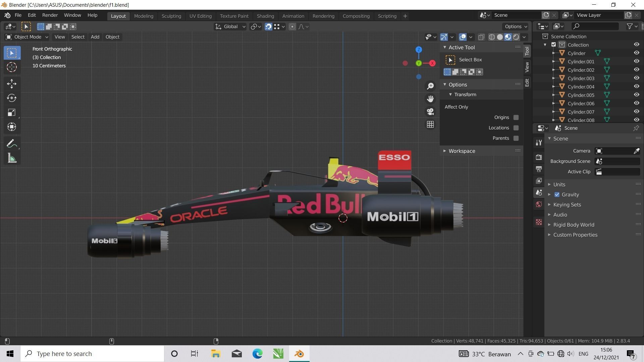Select the Cursor tool in toolbar
This screenshot has width=644, height=362.
coord(12,67)
